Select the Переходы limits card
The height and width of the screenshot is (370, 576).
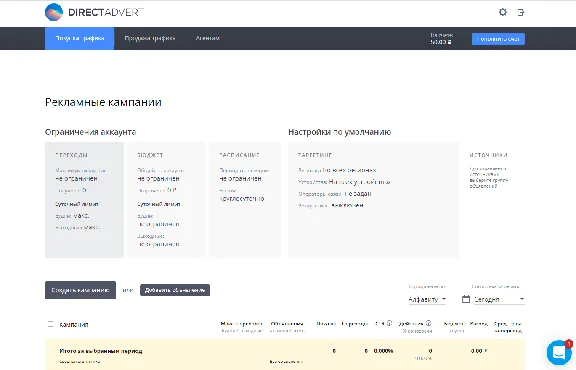click(x=84, y=200)
